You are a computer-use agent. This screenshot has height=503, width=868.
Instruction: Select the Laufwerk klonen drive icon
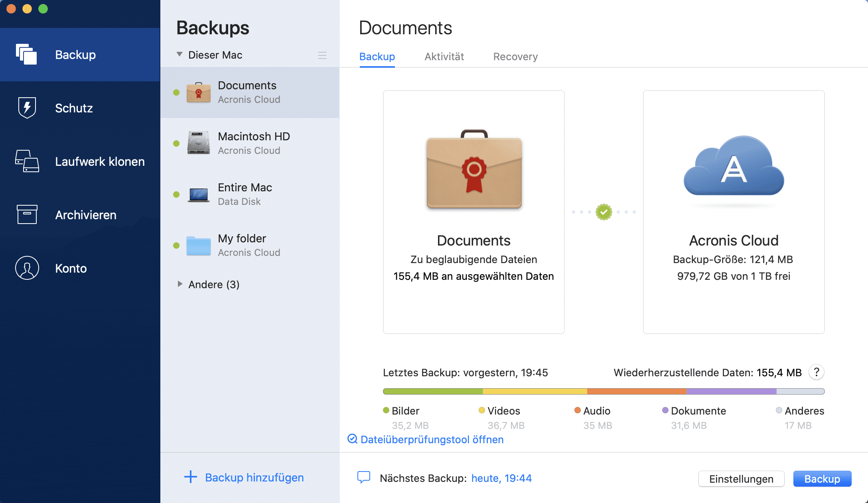pos(27,161)
